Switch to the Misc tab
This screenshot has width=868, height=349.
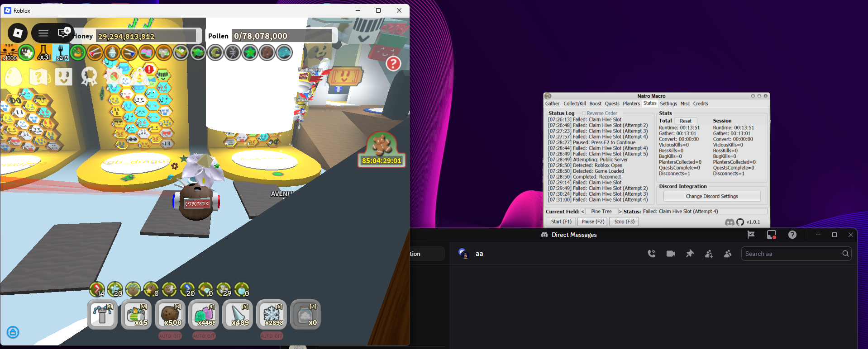click(685, 104)
